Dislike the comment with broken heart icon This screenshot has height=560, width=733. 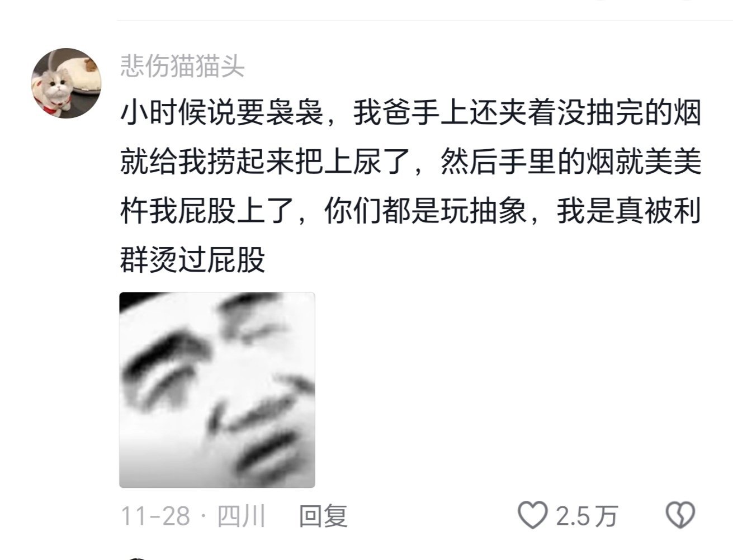680,515
